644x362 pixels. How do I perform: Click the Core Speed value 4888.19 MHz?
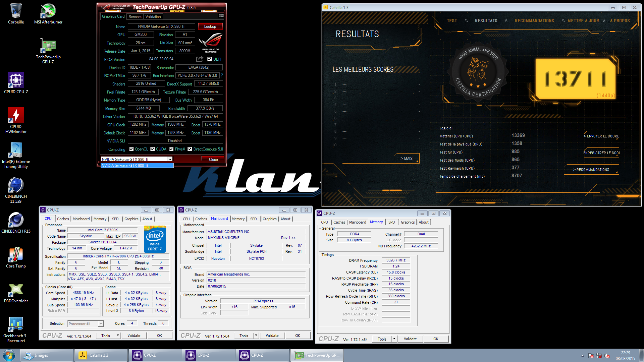(84, 293)
